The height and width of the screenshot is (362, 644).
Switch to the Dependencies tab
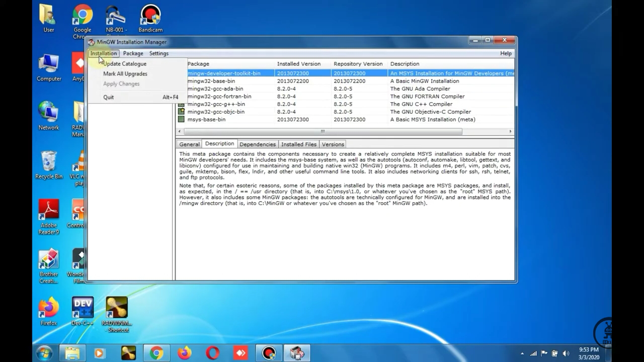(x=257, y=144)
